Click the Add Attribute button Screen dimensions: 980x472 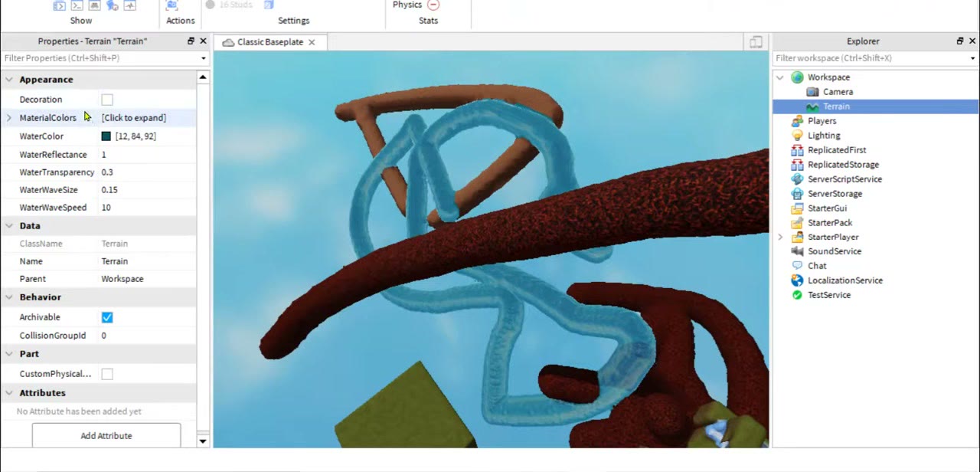[x=106, y=435]
